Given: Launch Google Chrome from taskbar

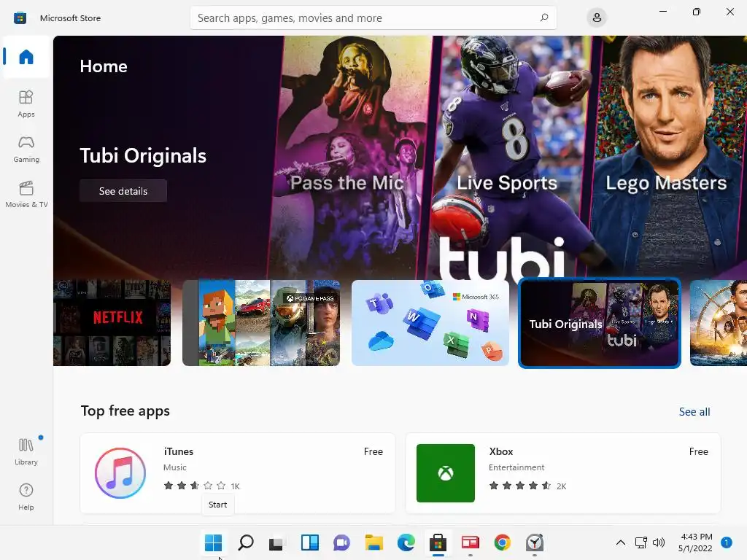Looking at the screenshot, I should (x=502, y=542).
